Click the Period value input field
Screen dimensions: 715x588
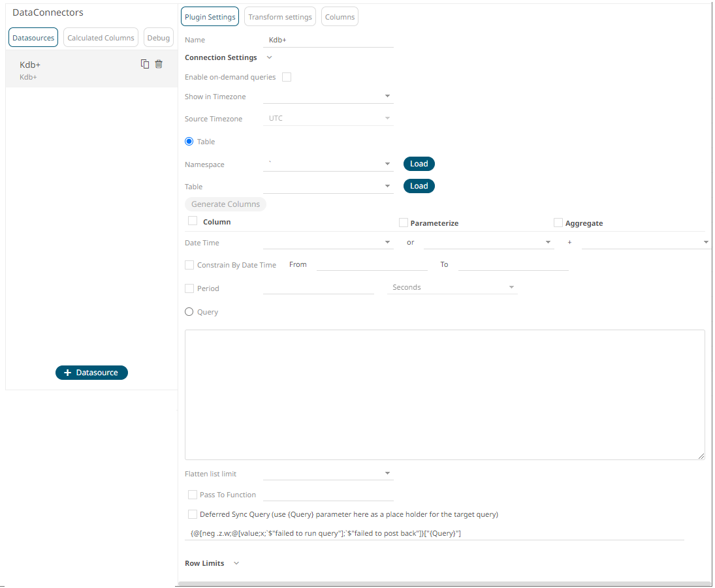click(318, 288)
